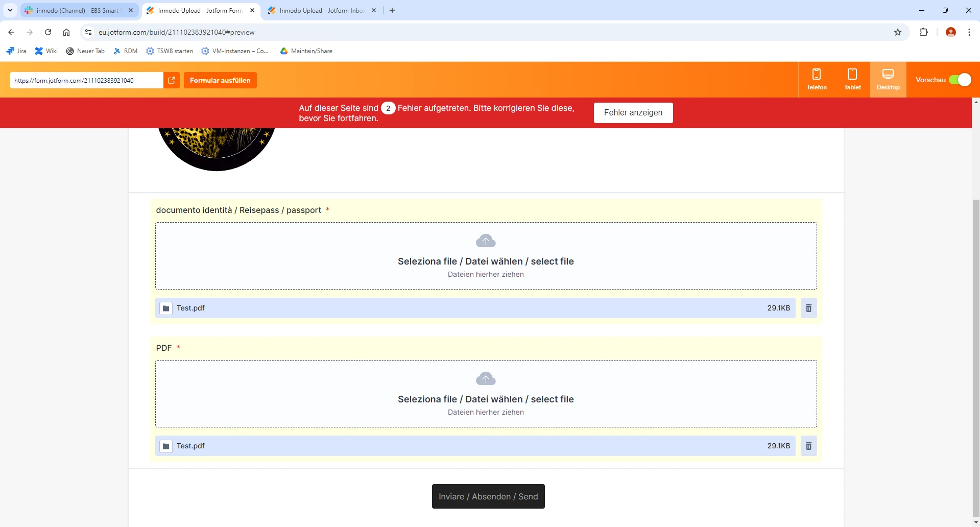Remove Test.pdf from the PDF upload field
The image size is (980, 527).
[x=808, y=446]
